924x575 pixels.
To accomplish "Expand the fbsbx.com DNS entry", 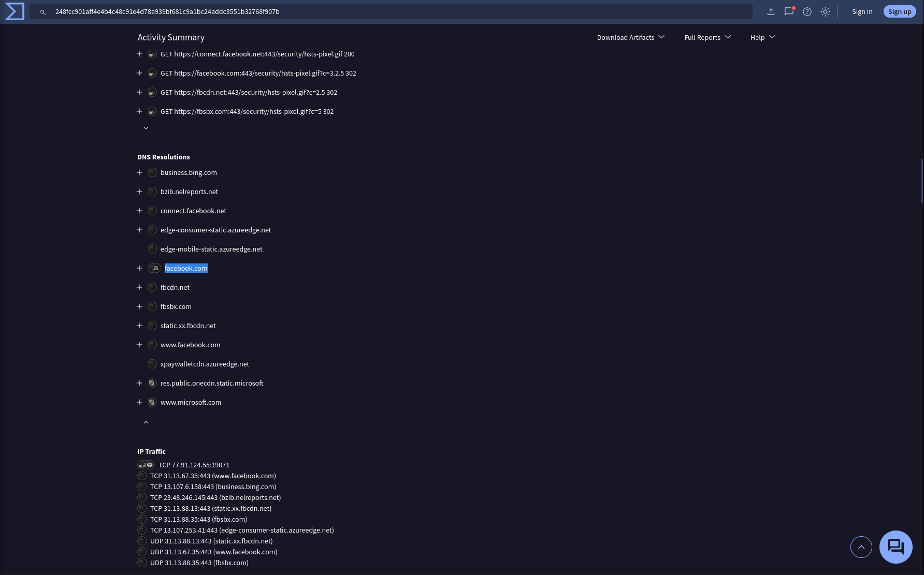I will [x=139, y=306].
